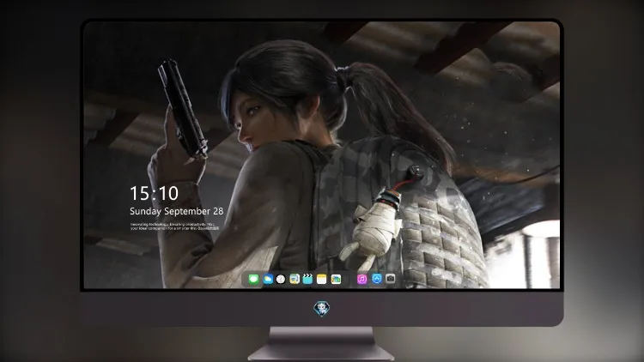The image size is (644, 362).
Task: Open the Maps icon in dock
Action: pos(295,279)
